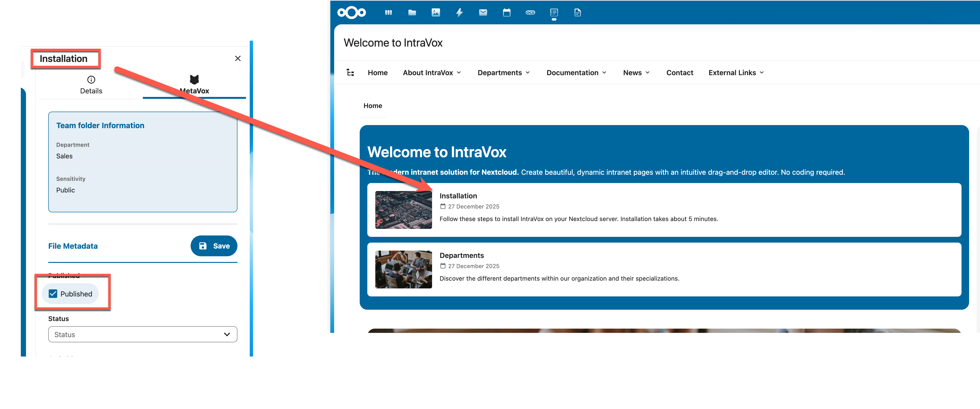Toggle the Published checkbox
Screen dimensions: 980x409
coord(53,294)
